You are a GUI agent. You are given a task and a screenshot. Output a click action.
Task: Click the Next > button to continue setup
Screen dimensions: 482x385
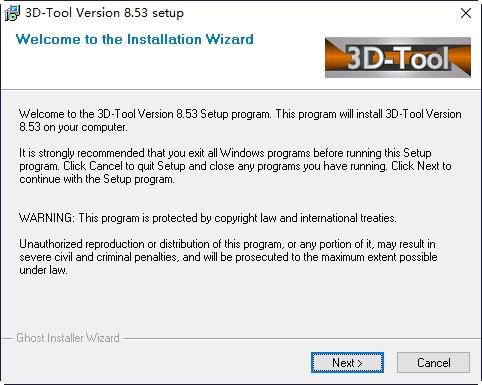point(347,363)
